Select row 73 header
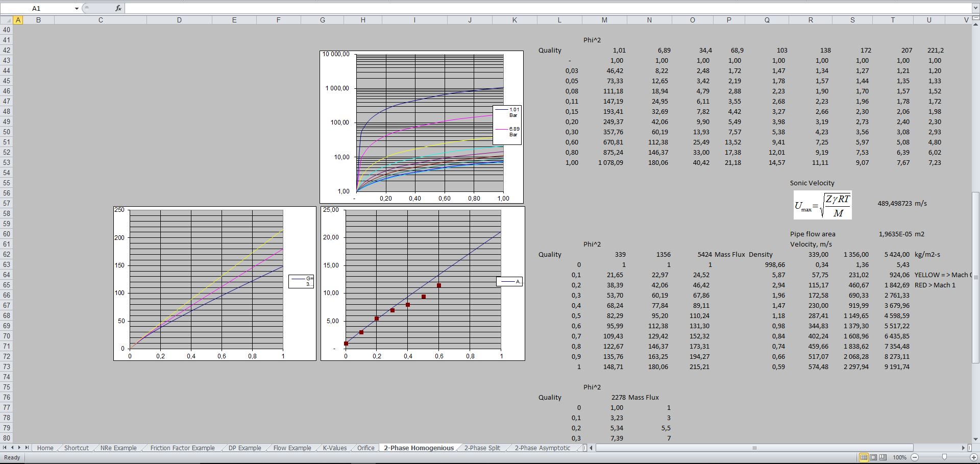The height and width of the screenshot is (464, 980). (7, 367)
